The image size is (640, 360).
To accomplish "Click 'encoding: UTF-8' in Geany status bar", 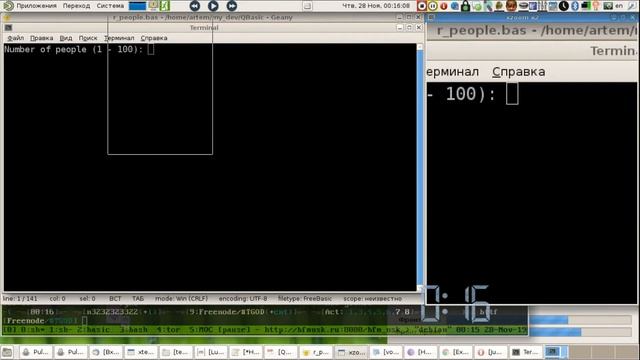I will (x=243, y=299).
